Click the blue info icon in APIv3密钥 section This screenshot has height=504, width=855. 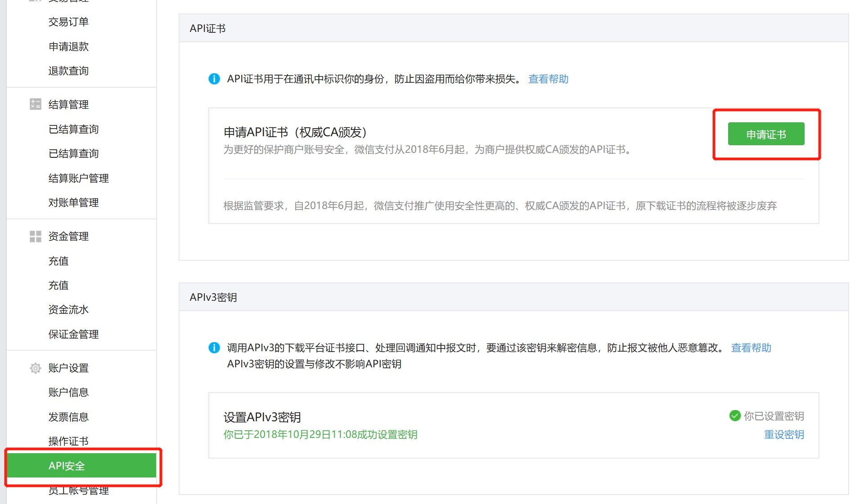click(214, 348)
